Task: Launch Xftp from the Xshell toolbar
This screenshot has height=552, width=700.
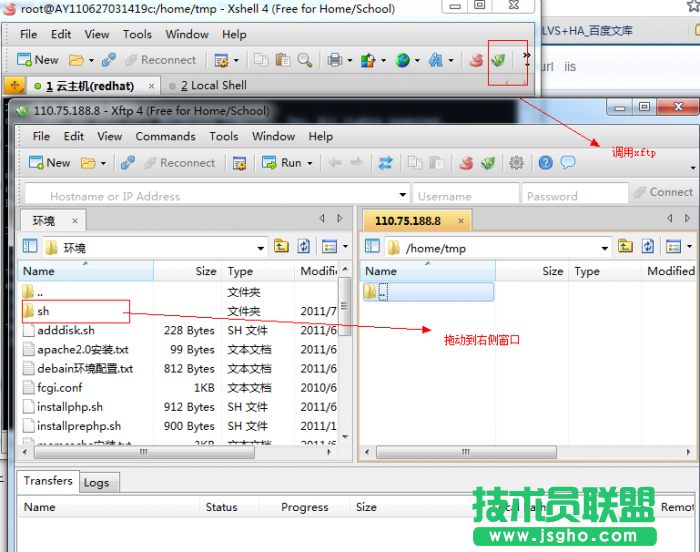Action: click(x=499, y=60)
